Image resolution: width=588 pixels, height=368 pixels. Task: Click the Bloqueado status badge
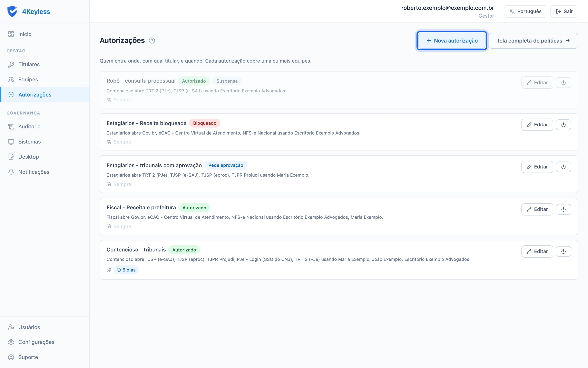coord(205,123)
